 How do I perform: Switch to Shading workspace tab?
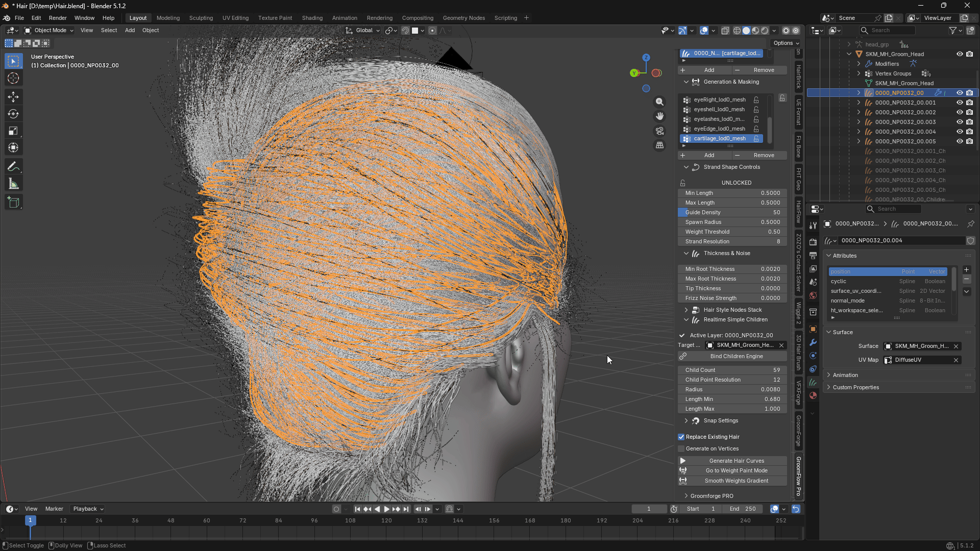click(312, 18)
